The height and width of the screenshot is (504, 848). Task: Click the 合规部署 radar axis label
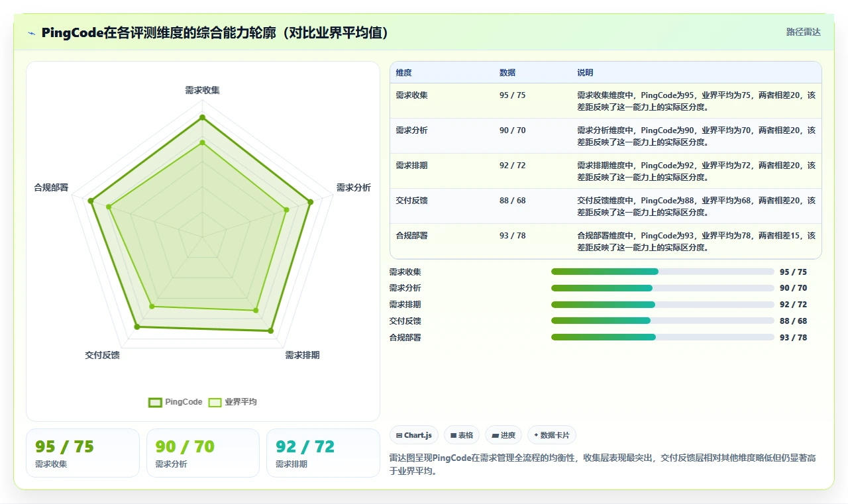pyautogui.click(x=51, y=188)
